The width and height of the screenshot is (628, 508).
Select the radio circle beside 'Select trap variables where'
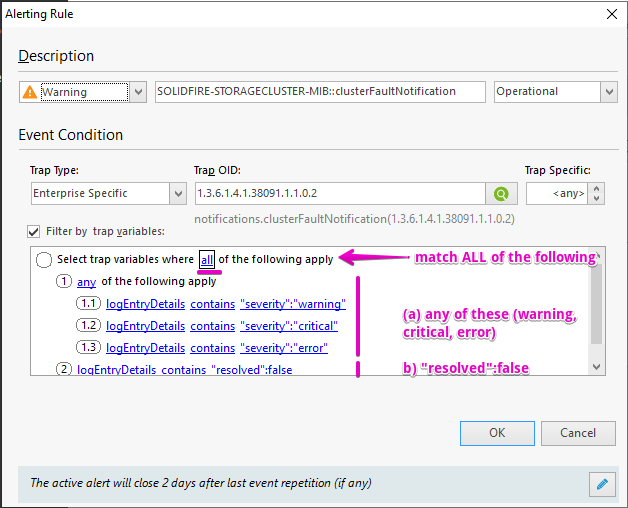[x=44, y=260]
